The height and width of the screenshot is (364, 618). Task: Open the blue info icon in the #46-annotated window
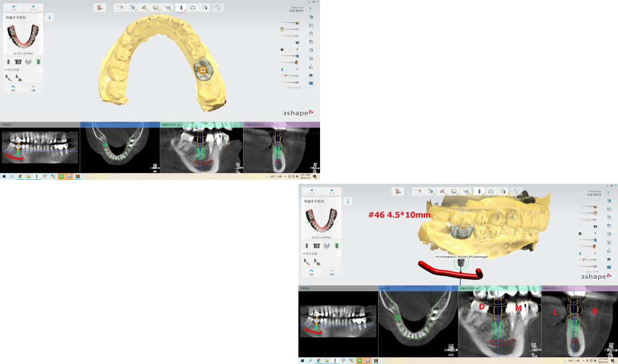click(x=348, y=201)
